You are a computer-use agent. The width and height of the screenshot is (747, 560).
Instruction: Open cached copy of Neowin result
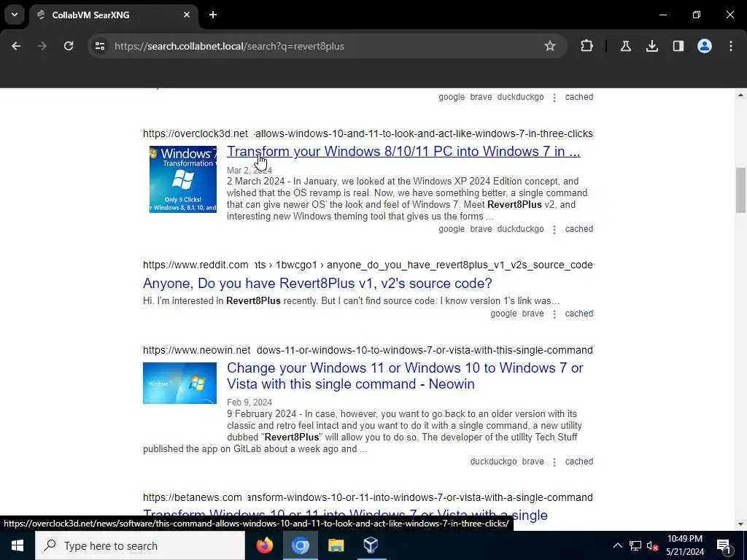pos(578,462)
